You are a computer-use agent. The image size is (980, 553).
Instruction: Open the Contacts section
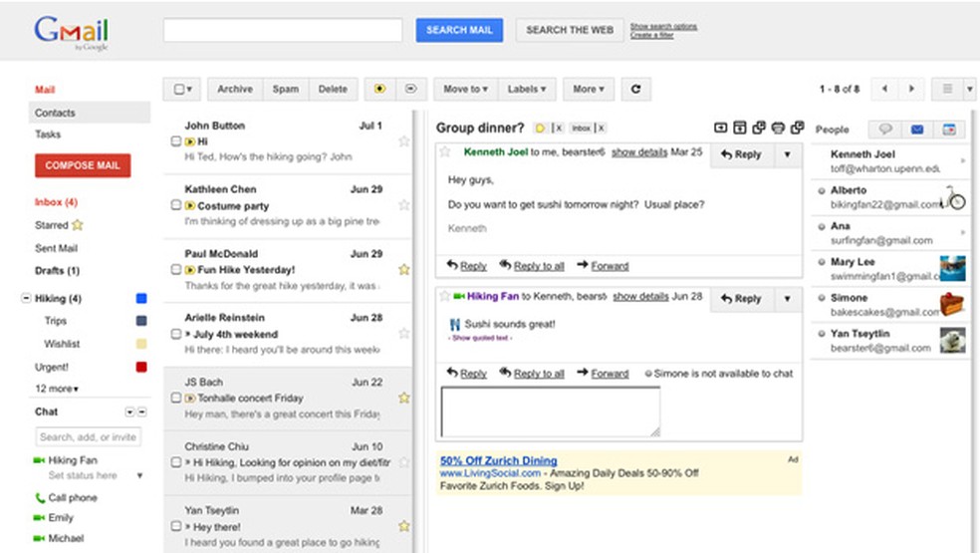55,113
